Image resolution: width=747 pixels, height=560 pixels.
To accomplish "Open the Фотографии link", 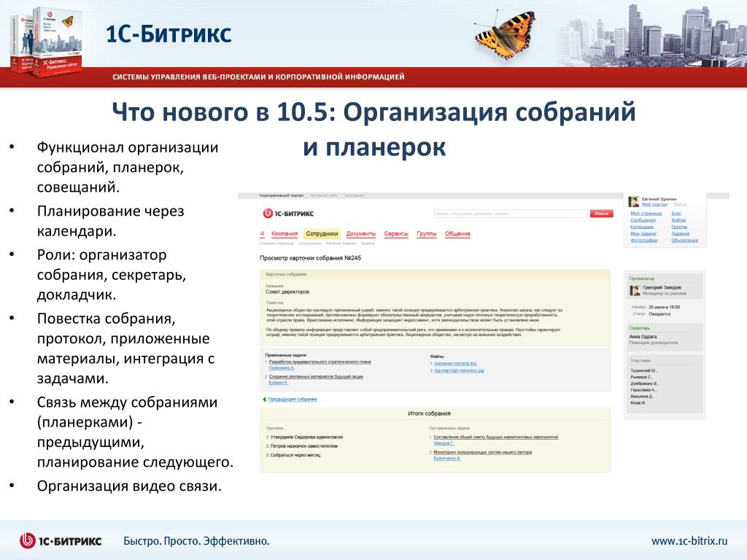I will pyautogui.click(x=644, y=240).
